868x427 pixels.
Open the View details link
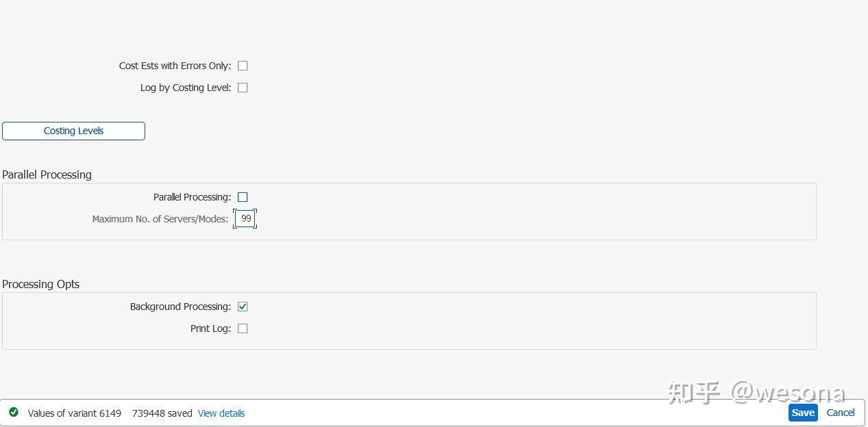pyautogui.click(x=221, y=413)
